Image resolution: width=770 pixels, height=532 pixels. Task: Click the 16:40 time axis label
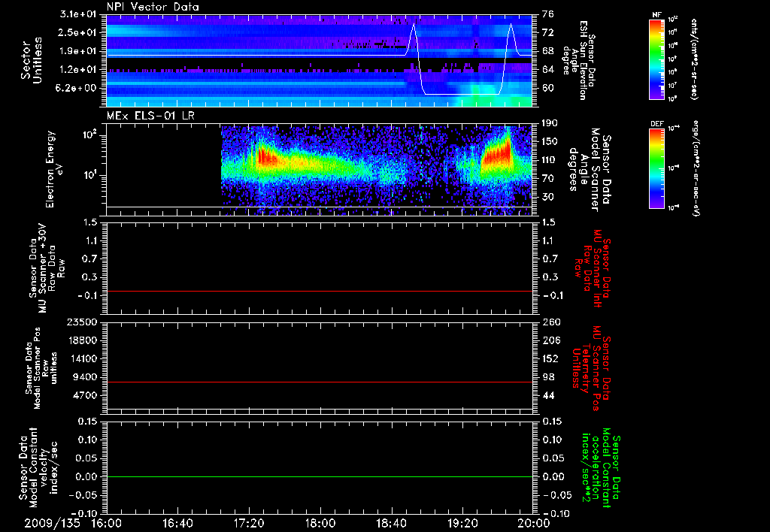pyautogui.click(x=177, y=523)
